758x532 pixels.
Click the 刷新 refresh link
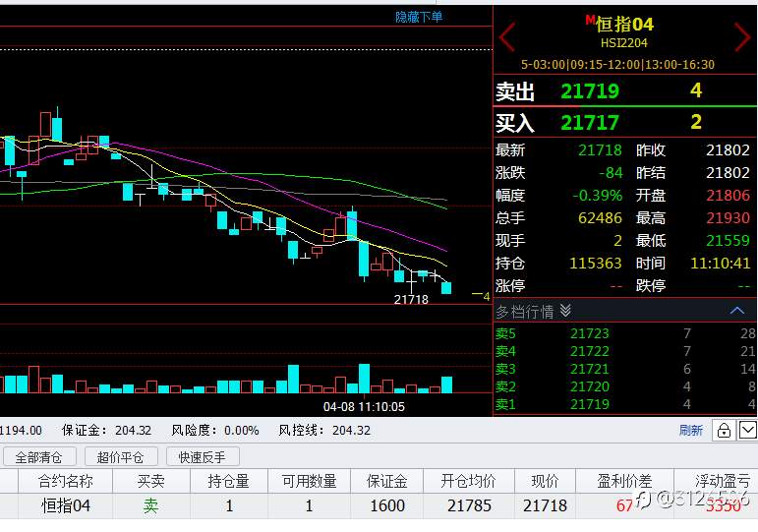click(691, 430)
